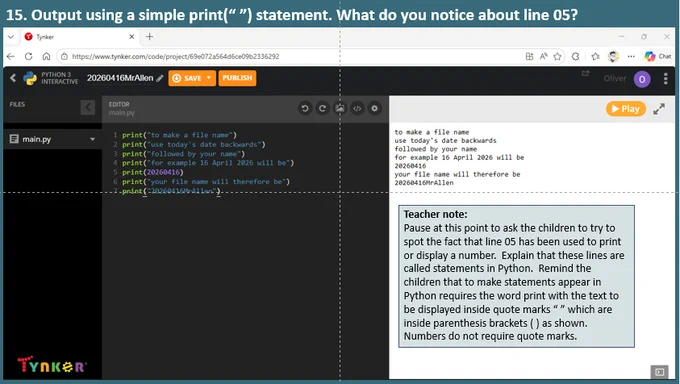Click the Teacher note box
The height and width of the screenshot is (384, 680).
[517, 276]
